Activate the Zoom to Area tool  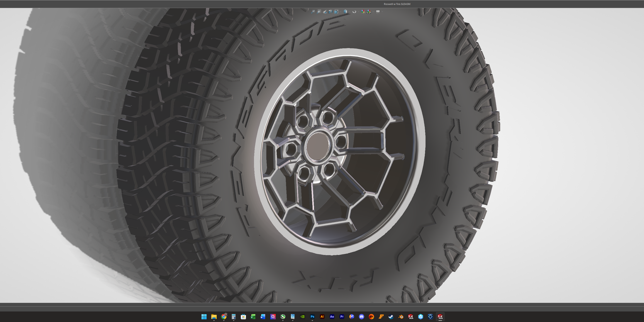[319, 12]
